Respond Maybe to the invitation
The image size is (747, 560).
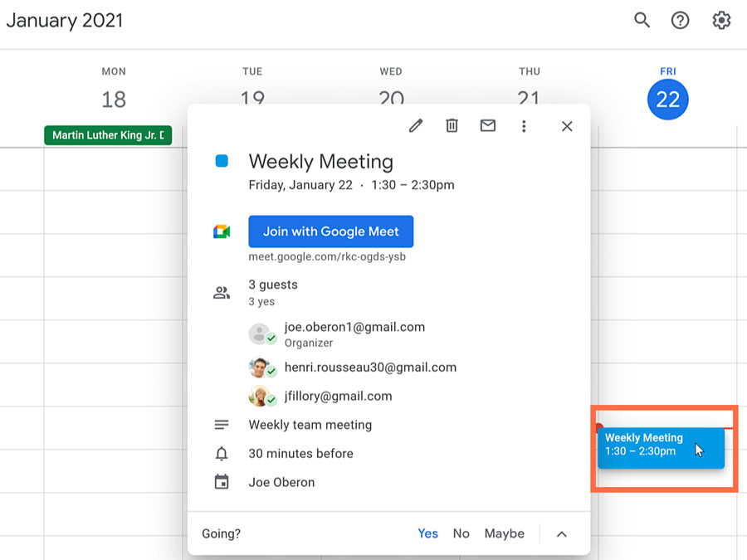[504, 533]
